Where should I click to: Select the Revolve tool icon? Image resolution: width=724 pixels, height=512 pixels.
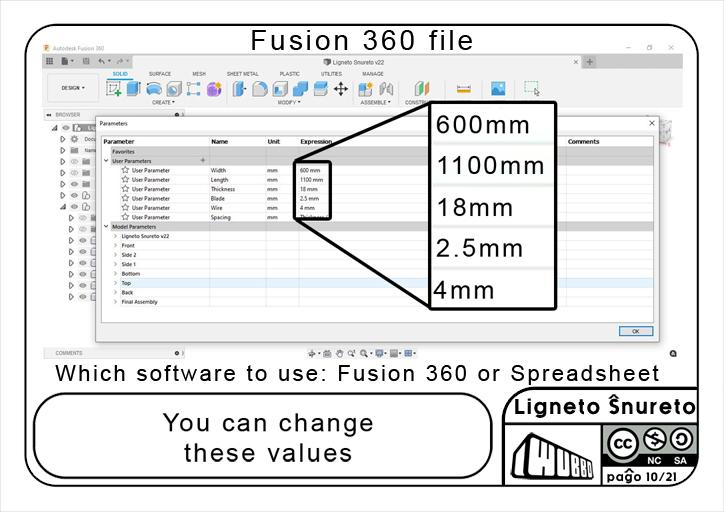[154, 88]
